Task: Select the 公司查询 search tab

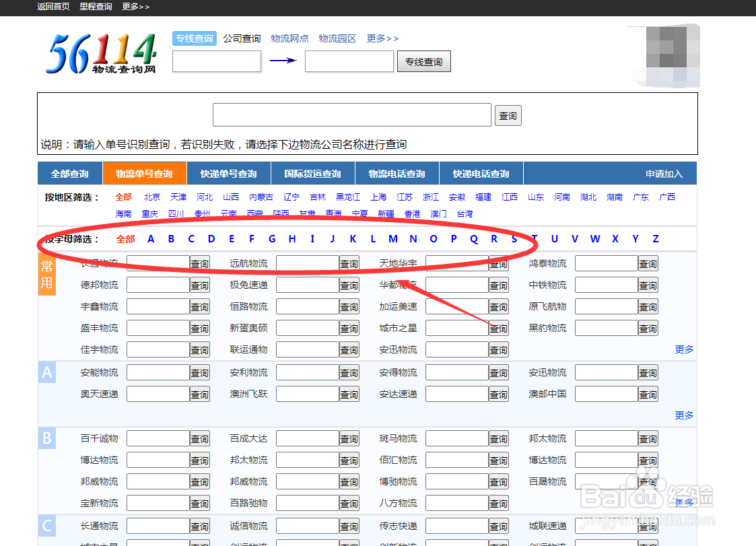Action: (242, 38)
